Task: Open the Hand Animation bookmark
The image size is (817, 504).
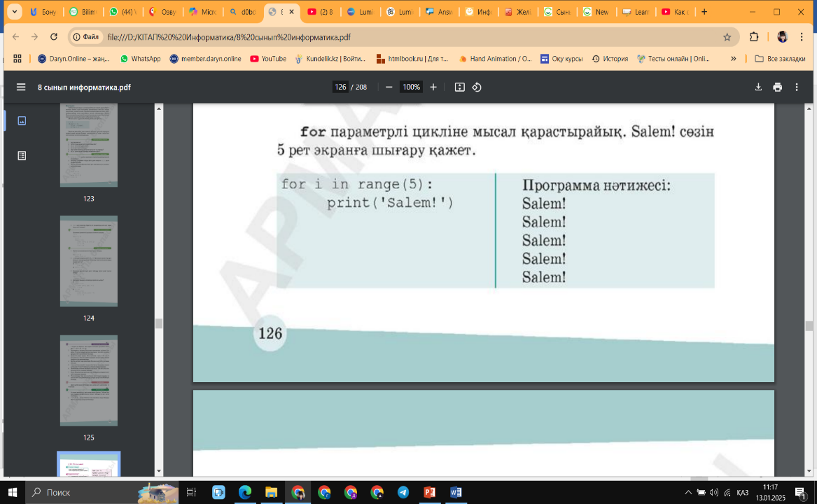Action: (495, 59)
